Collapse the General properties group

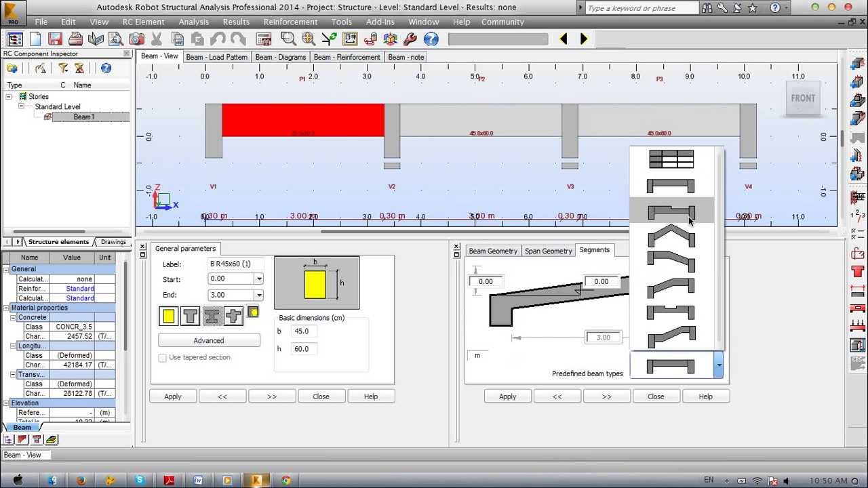coord(6,269)
